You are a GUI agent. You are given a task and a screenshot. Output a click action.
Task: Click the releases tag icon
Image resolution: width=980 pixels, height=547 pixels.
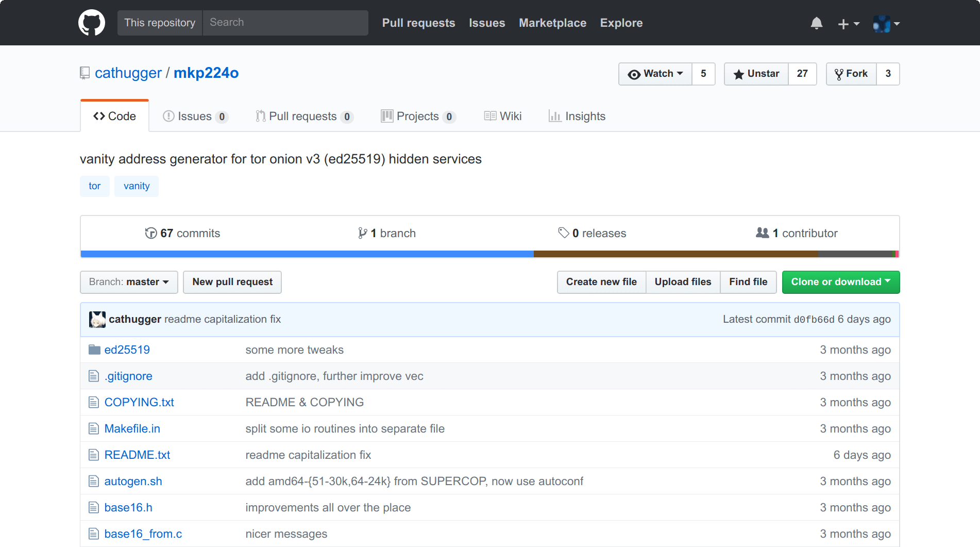tap(564, 233)
